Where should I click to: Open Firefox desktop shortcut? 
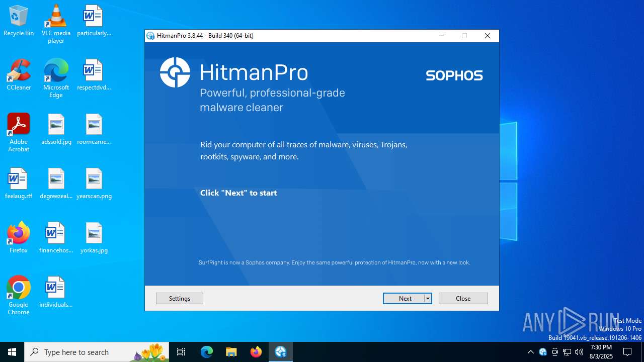tap(19, 238)
